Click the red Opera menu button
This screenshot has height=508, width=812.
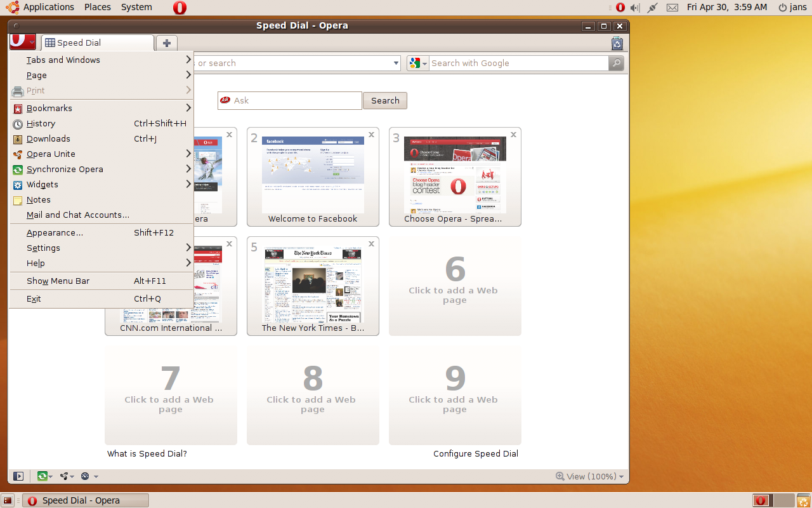23,42
